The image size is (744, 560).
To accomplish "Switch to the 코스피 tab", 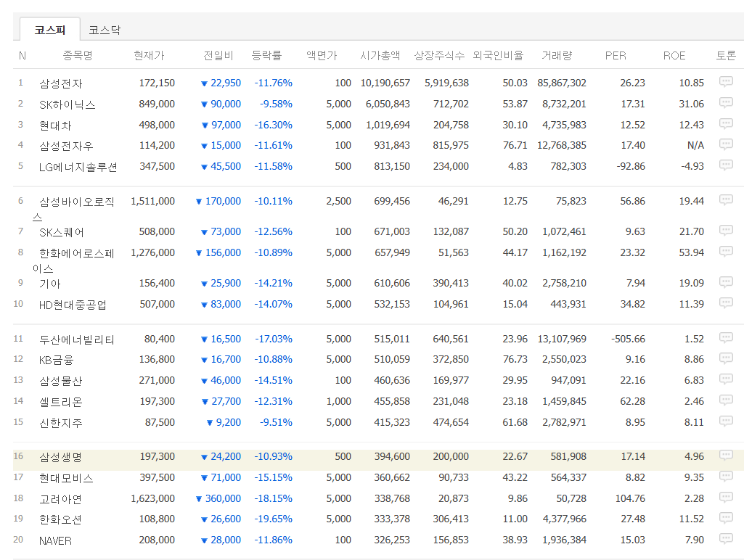I will point(50,30).
